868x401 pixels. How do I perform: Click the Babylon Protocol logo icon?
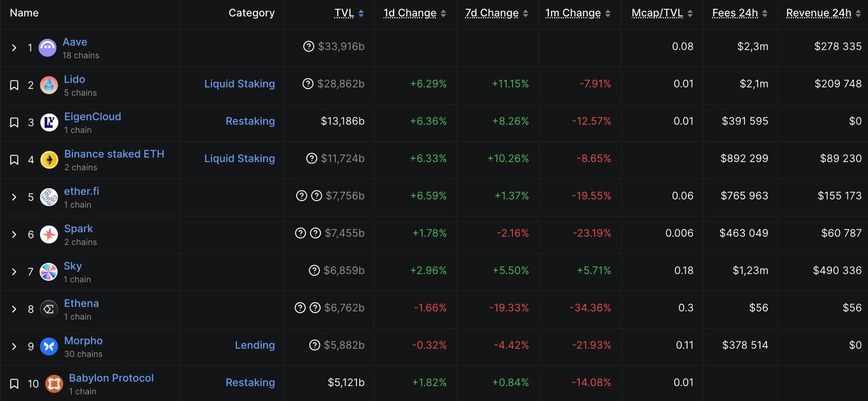click(54, 384)
